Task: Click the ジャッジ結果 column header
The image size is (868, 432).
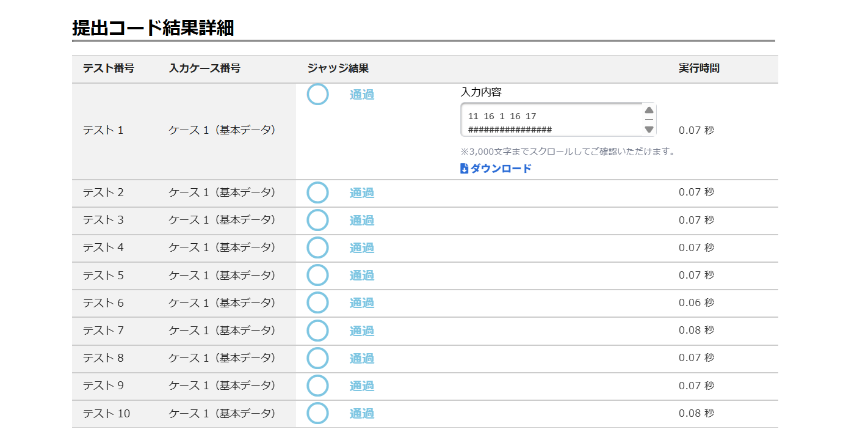Action: (338, 68)
